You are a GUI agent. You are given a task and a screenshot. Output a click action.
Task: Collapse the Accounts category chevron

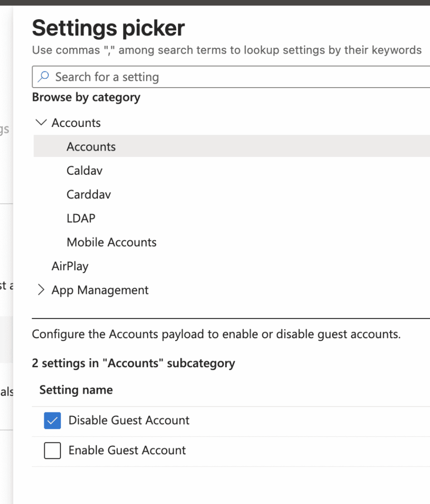click(x=42, y=123)
